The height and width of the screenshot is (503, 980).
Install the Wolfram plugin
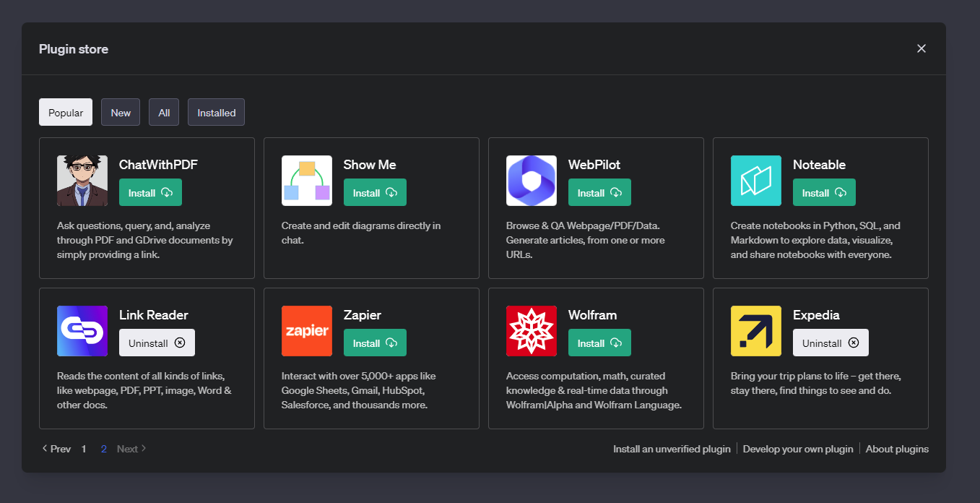coord(599,343)
